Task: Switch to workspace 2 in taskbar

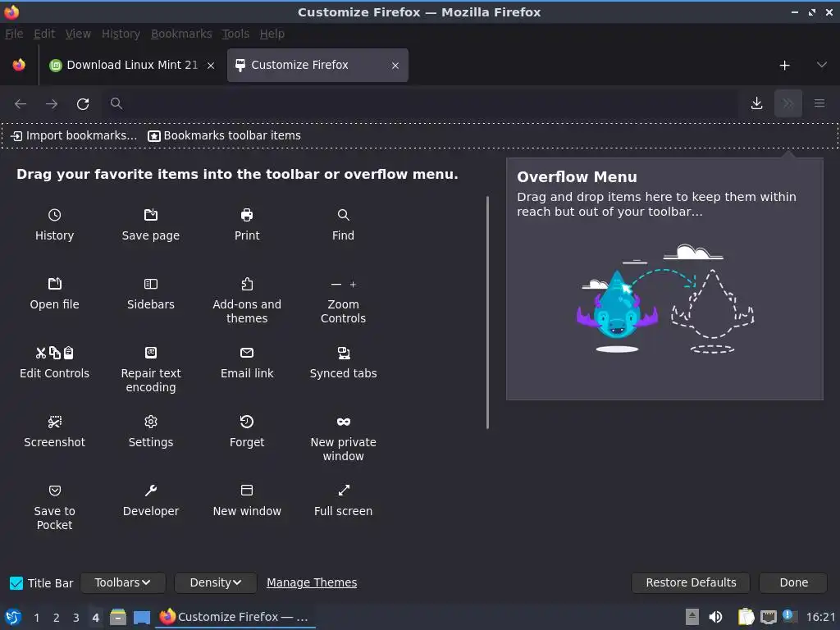Action: pos(56,617)
